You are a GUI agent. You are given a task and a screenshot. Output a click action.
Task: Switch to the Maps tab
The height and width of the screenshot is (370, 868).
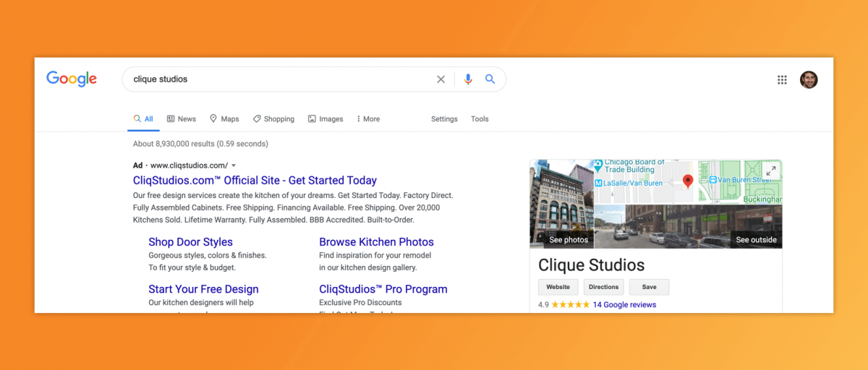point(224,119)
